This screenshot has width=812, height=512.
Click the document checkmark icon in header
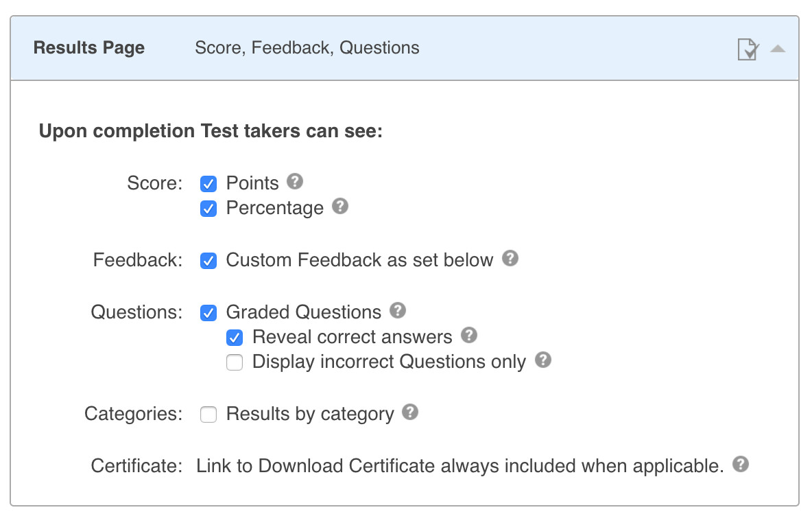click(x=748, y=49)
